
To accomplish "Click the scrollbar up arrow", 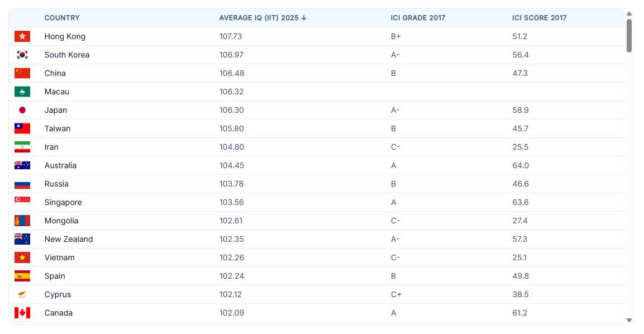I will (629, 14).
